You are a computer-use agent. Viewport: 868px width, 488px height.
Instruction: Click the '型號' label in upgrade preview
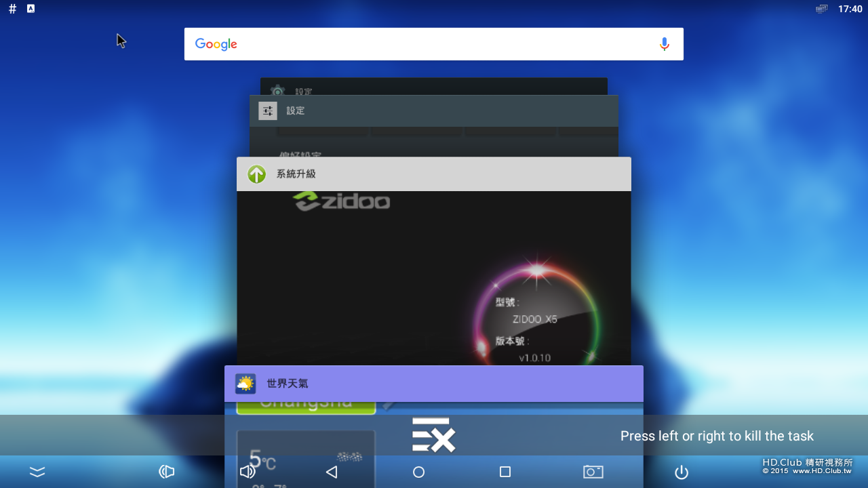click(x=507, y=302)
